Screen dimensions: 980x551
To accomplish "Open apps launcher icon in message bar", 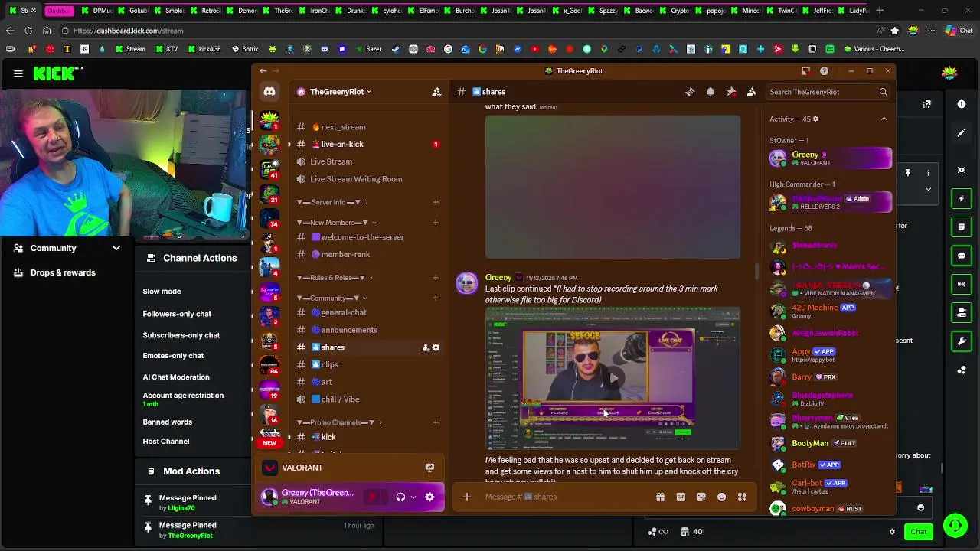I will point(742,497).
